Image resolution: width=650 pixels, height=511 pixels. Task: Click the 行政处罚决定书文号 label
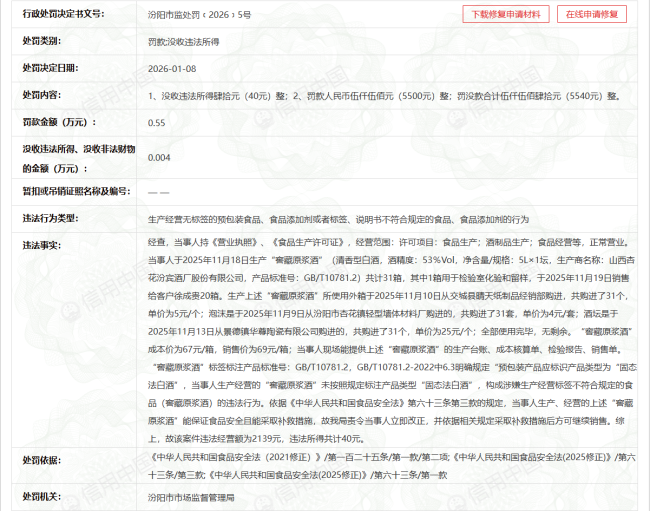[63, 14]
